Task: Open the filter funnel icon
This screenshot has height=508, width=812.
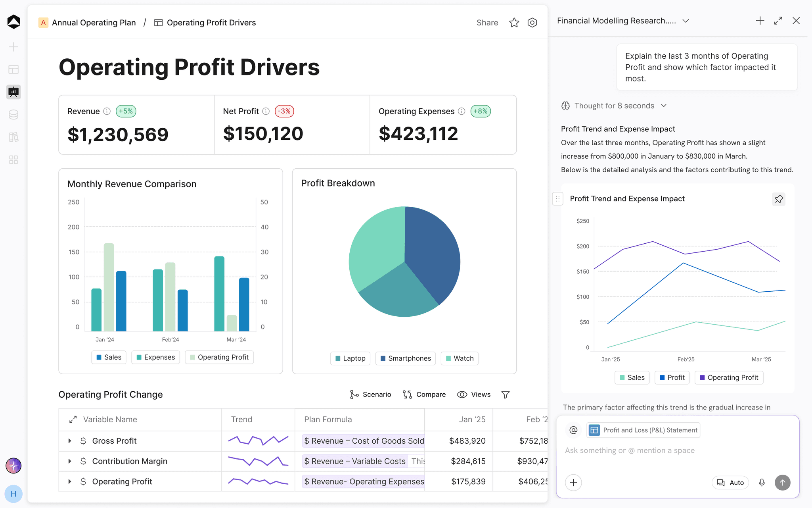Action: (506, 394)
